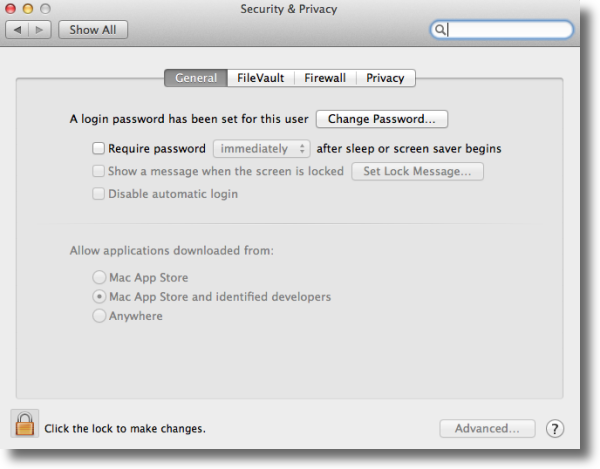The image size is (600, 469).
Task: Close the Security & Privacy window
Action: pos(10,8)
